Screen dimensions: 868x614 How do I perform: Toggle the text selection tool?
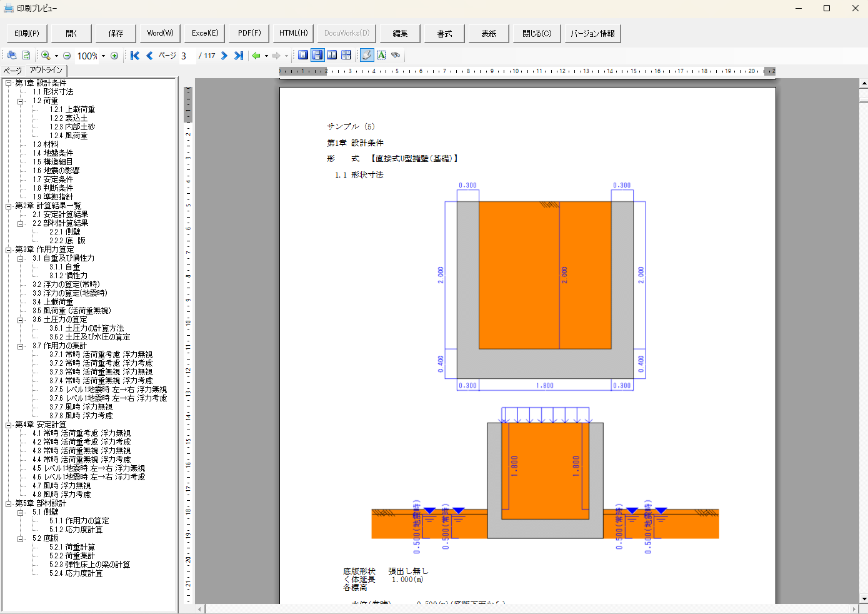(381, 55)
